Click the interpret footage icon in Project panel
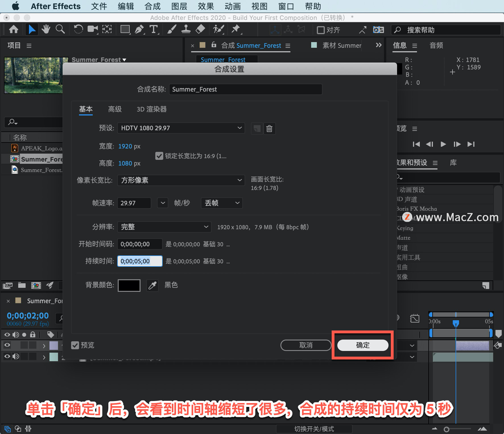Image resolution: width=504 pixels, height=434 pixels. pyautogui.click(x=8, y=286)
